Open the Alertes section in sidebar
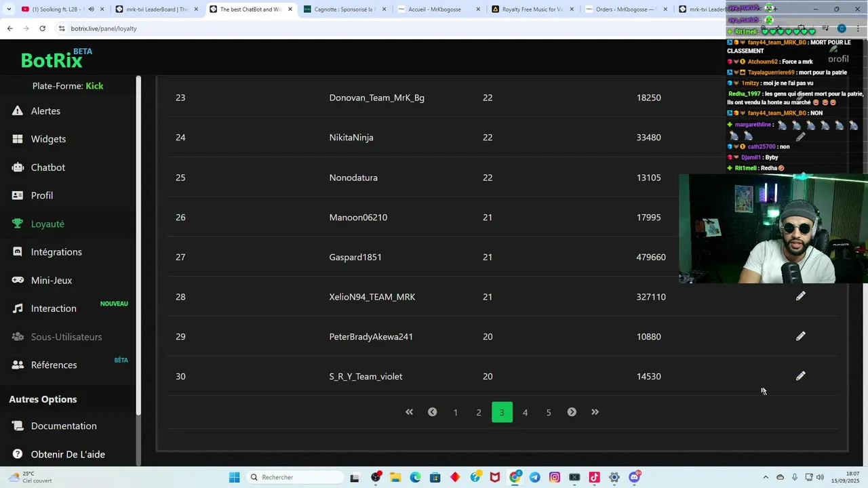 pyautogui.click(x=45, y=110)
